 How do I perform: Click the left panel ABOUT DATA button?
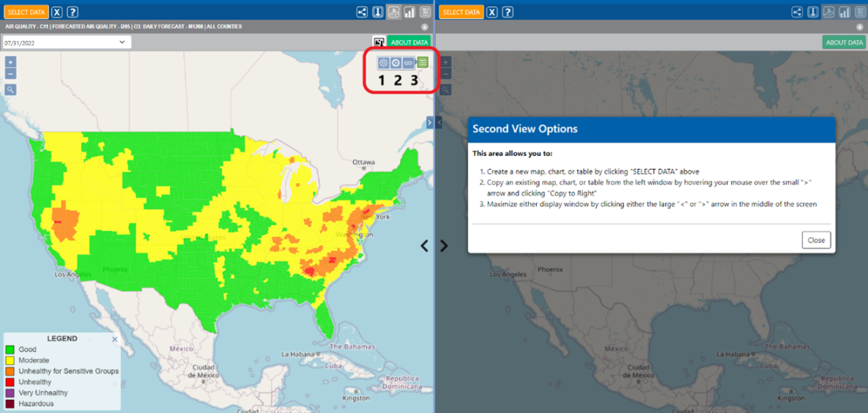pos(409,42)
